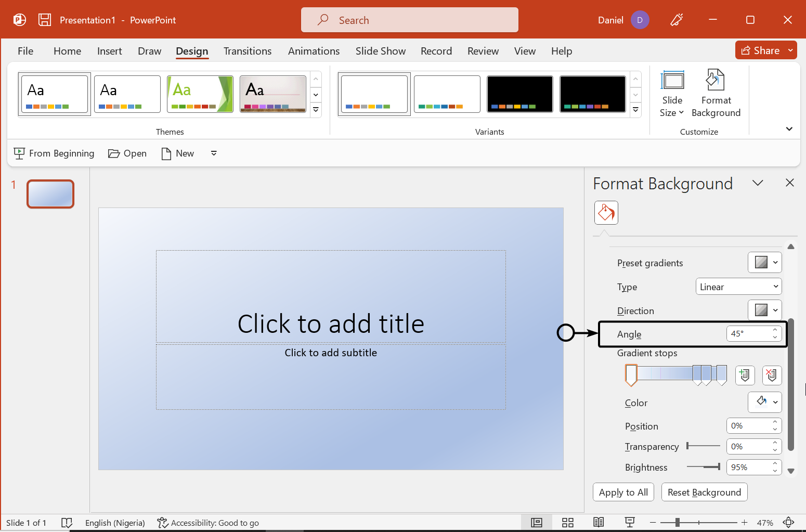The width and height of the screenshot is (806, 532).
Task: Click the Angle input field
Action: pos(749,334)
